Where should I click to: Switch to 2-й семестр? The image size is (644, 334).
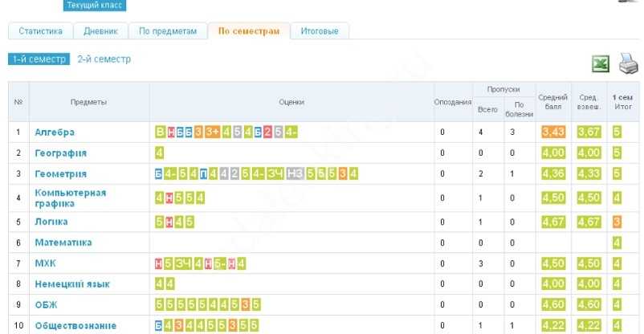coord(104,59)
